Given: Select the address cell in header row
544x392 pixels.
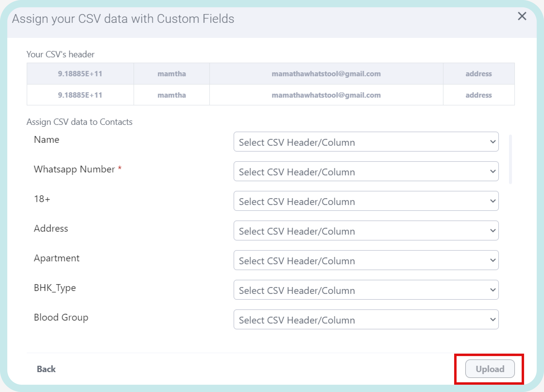Looking at the screenshot, I should point(479,74).
